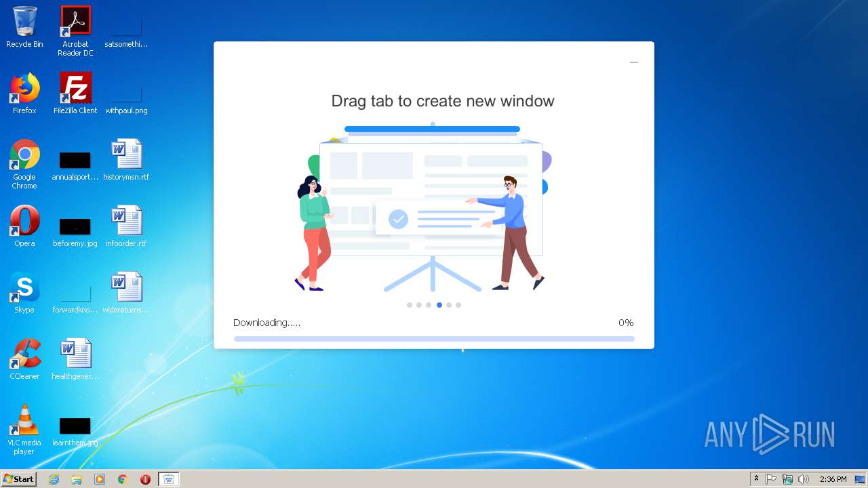Open the Start menu
Image resolution: width=868 pixels, height=488 pixels.
coord(19,479)
